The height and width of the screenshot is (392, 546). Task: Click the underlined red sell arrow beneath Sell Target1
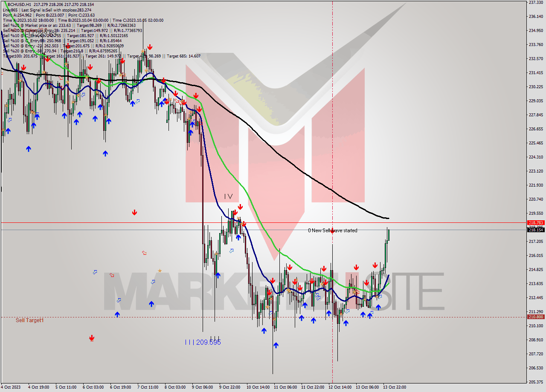[x=92, y=338]
